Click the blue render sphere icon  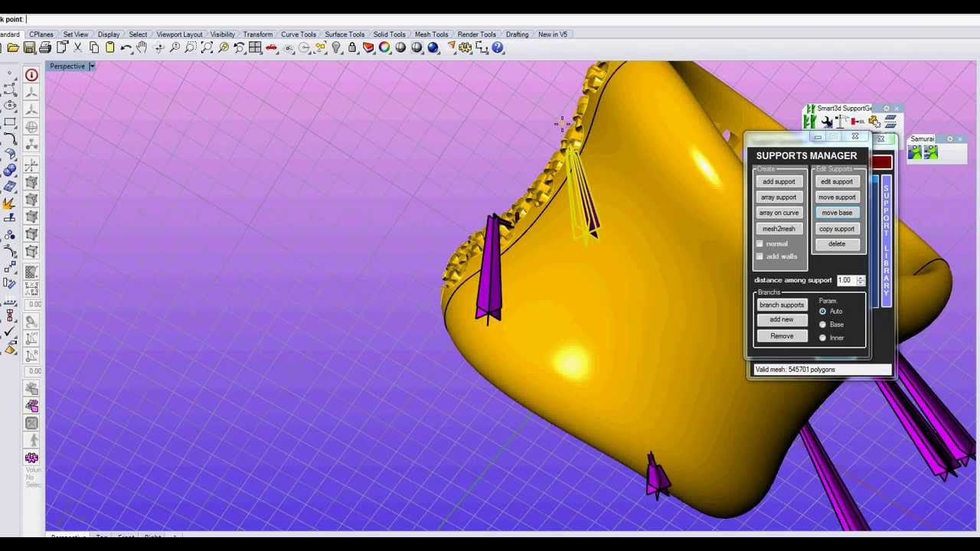pos(433,47)
